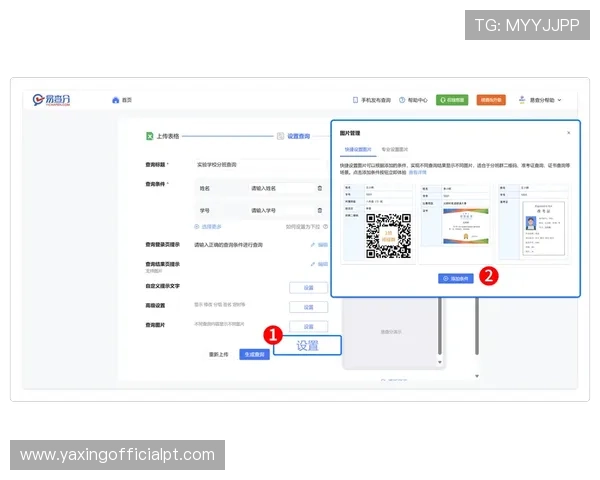The width and height of the screenshot is (600, 480).
Task: Click the 易查分 logo
Action: [x=51, y=100]
